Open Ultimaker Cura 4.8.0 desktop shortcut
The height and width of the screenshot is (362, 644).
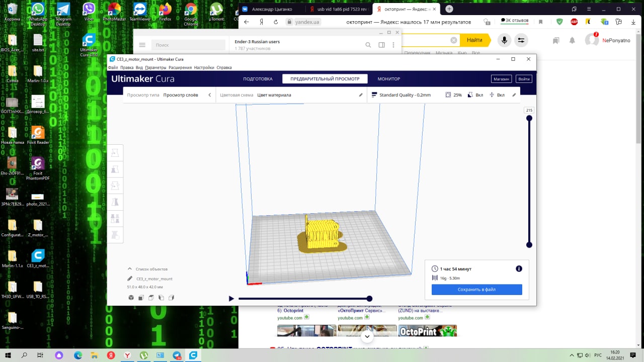(89, 45)
